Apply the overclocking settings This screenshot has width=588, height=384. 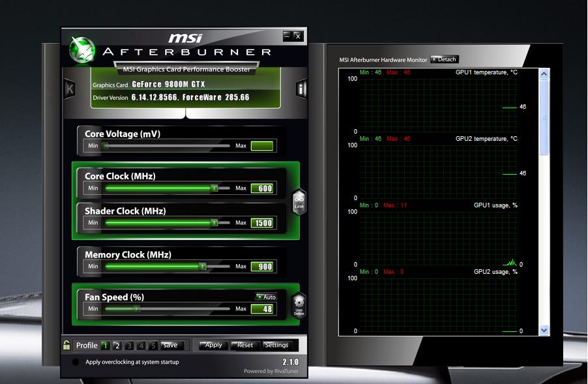(213, 345)
